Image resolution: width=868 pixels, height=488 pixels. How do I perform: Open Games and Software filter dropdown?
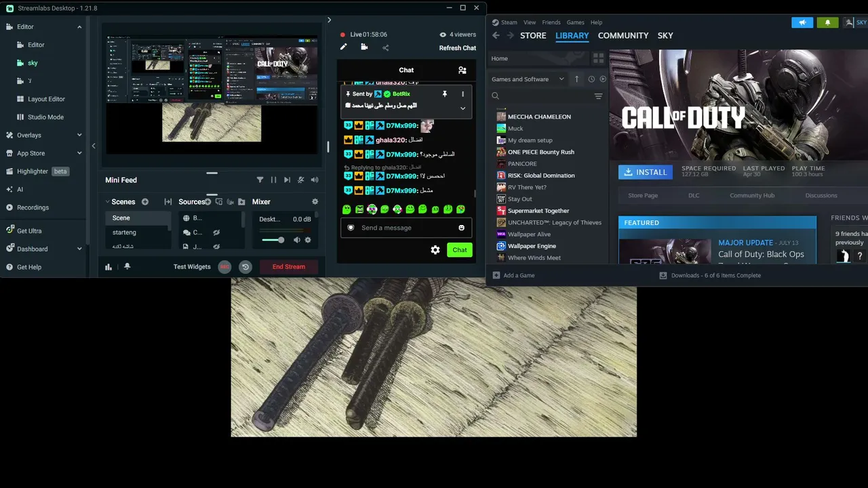(528, 79)
